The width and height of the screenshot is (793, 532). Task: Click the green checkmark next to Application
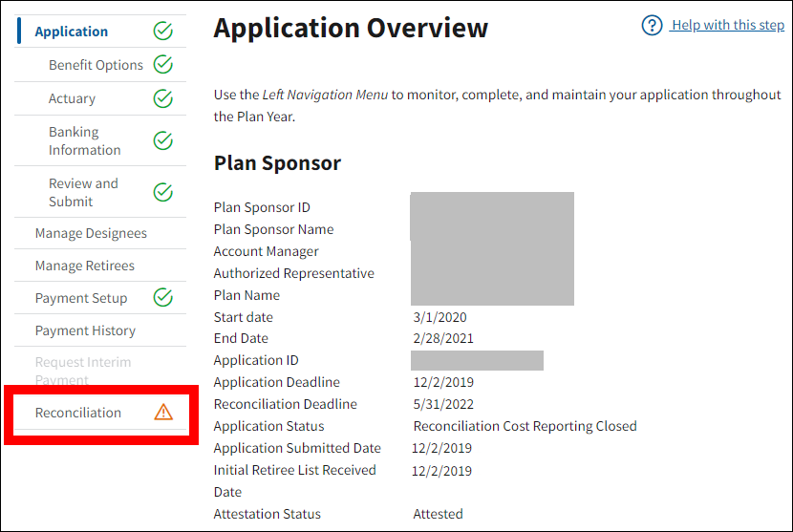[x=163, y=32]
